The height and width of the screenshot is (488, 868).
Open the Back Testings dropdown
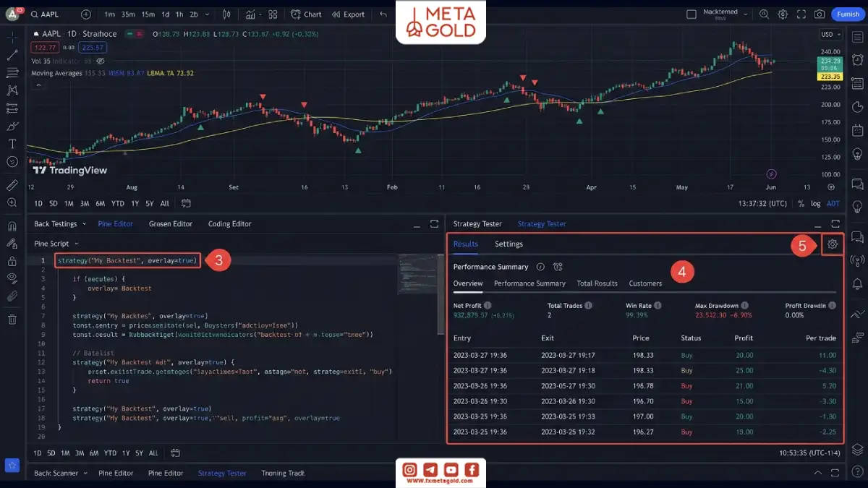pos(60,223)
